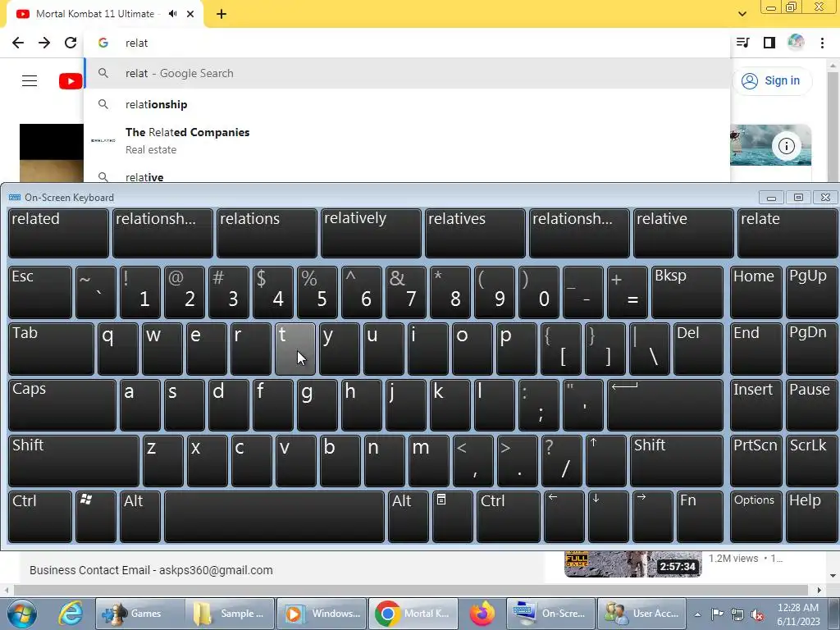The height and width of the screenshot is (630, 840).
Task: Click in the Chrome address bar text
Action: pos(136,43)
